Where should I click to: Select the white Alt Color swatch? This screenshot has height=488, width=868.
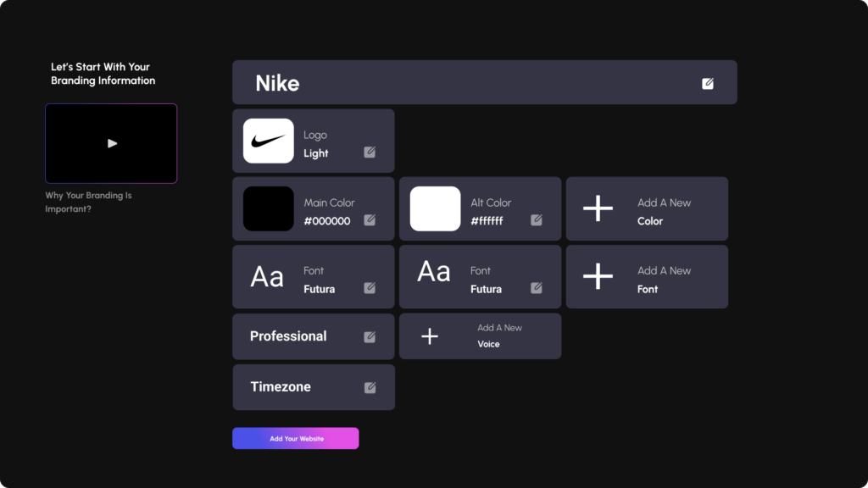(x=435, y=208)
